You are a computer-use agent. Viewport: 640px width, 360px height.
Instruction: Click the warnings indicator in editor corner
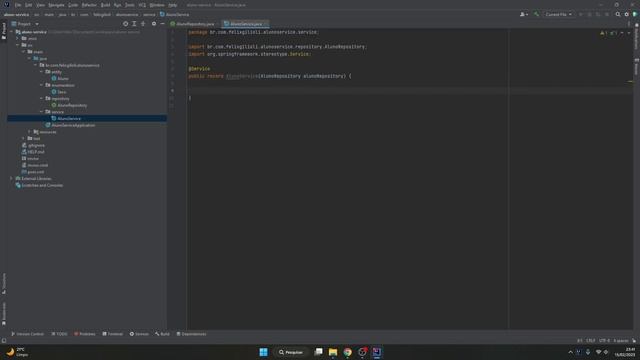click(604, 33)
